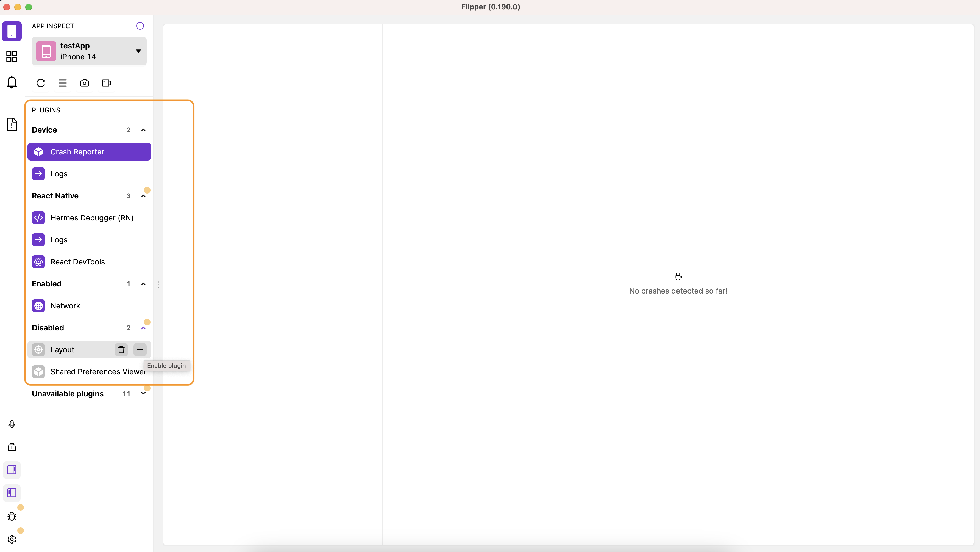Collapse the Device plugins section
The height and width of the screenshot is (552, 980).
click(143, 129)
